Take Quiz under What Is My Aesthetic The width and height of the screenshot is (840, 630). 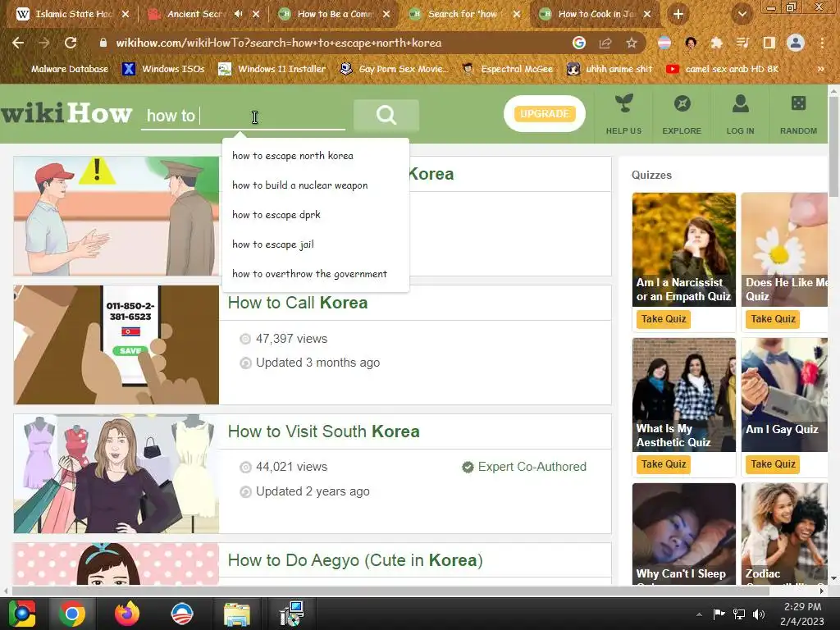(x=663, y=464)
